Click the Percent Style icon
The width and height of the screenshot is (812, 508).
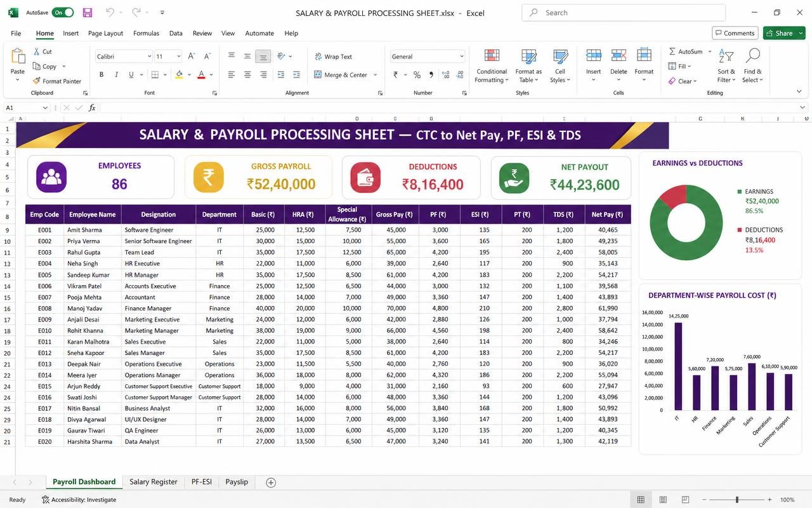(x=417, y=74)
